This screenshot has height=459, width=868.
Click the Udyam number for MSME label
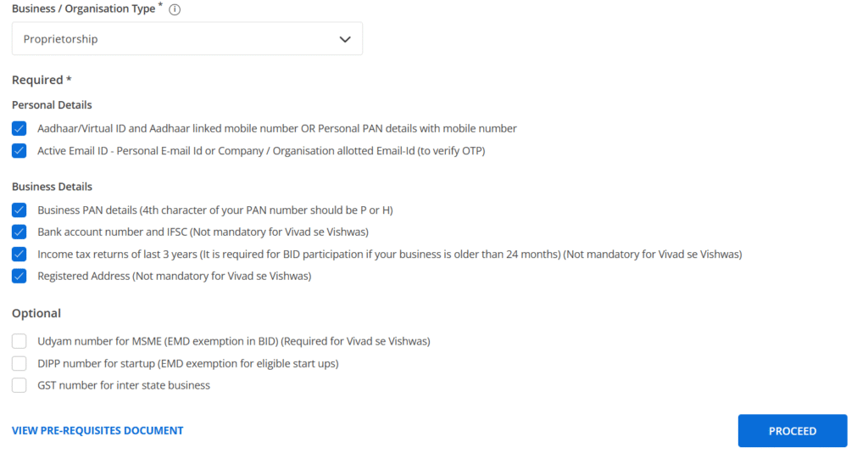234,341
